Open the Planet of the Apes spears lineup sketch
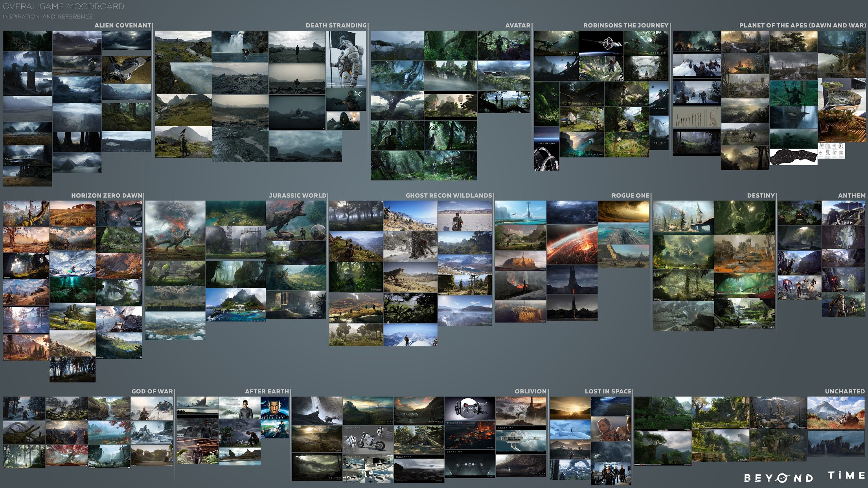The image size is (868, 488). tap(697, 117)
